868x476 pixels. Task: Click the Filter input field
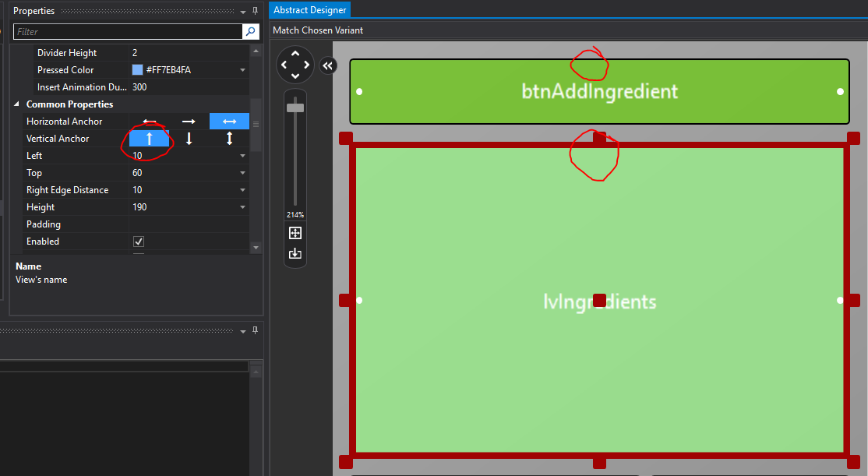click(128, 31)
